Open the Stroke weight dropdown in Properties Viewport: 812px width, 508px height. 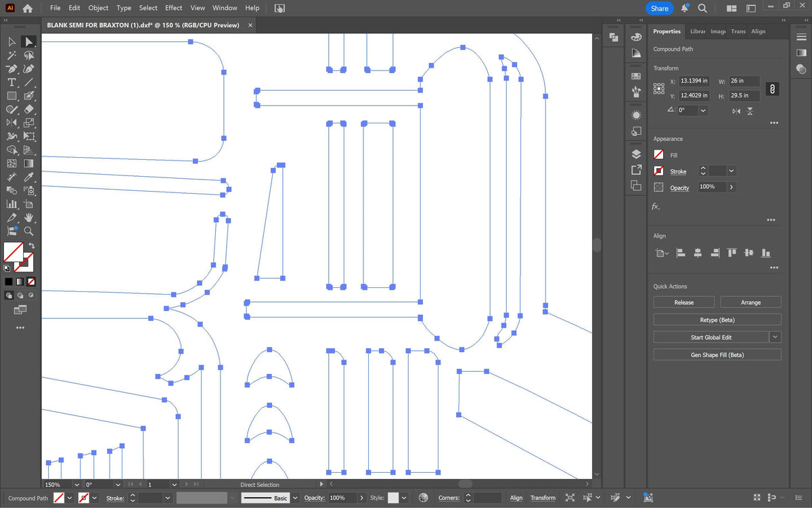pos(731,171)
